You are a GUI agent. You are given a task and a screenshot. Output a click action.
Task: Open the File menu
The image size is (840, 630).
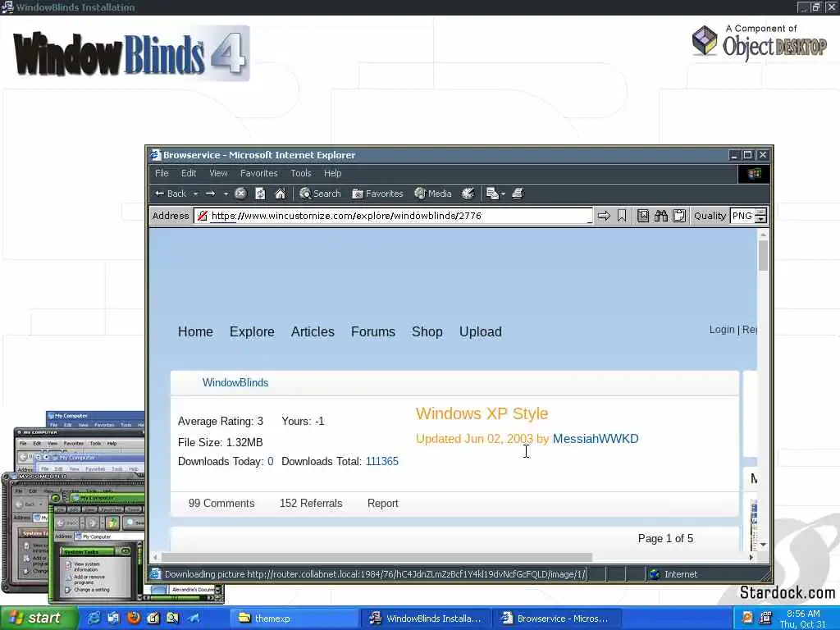point(162,173)
